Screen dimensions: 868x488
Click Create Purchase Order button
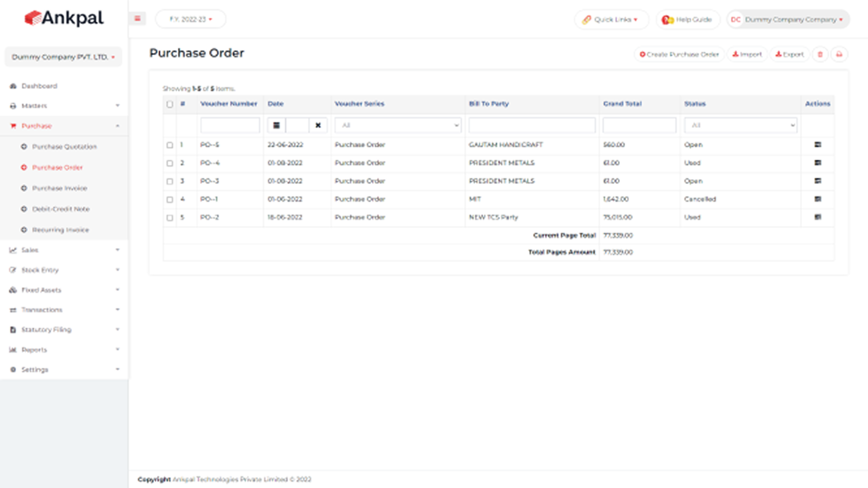coord(679,54)
